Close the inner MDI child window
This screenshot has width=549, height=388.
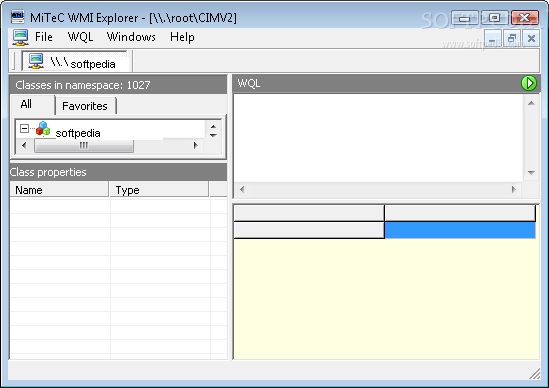531,38
